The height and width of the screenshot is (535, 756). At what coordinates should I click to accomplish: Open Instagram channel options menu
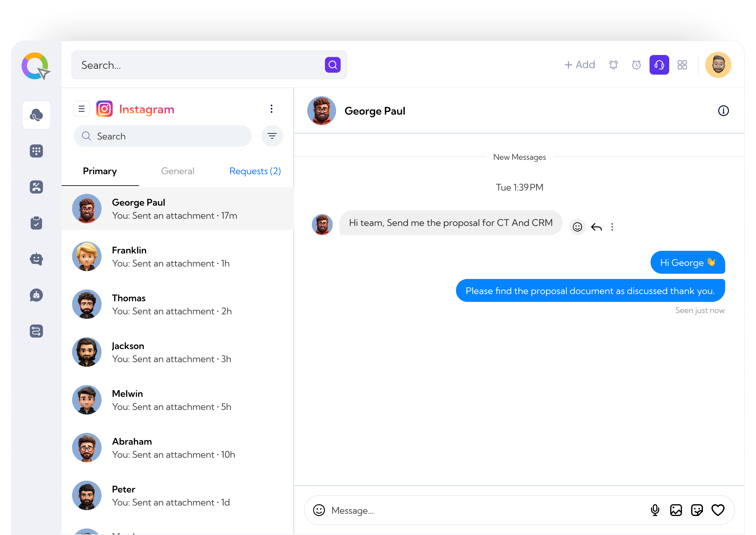point(271,109)
